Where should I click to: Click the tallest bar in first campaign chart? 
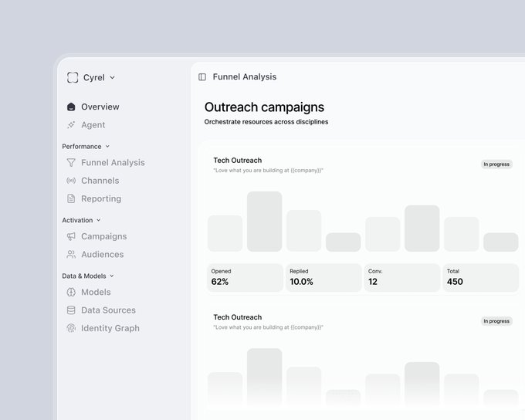click(x=265, y=222)
